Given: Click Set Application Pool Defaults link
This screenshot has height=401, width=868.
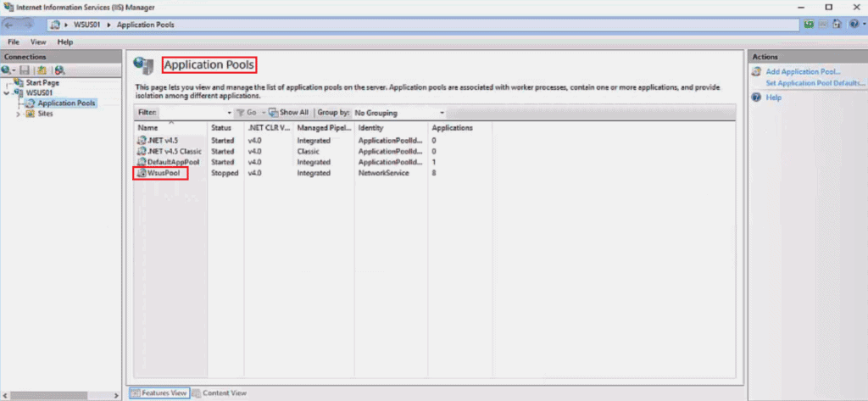Looking at the screenshot, I should click(814, 83).
